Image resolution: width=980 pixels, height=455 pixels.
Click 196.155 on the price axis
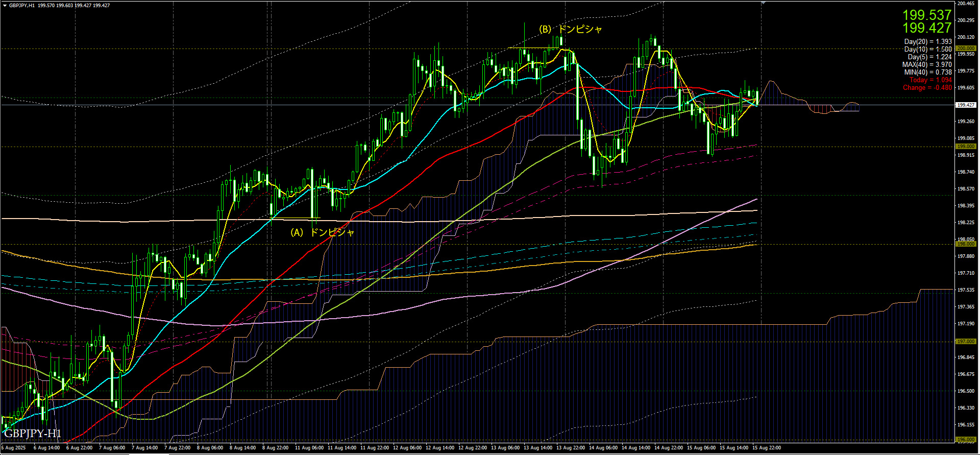point(966,425)
